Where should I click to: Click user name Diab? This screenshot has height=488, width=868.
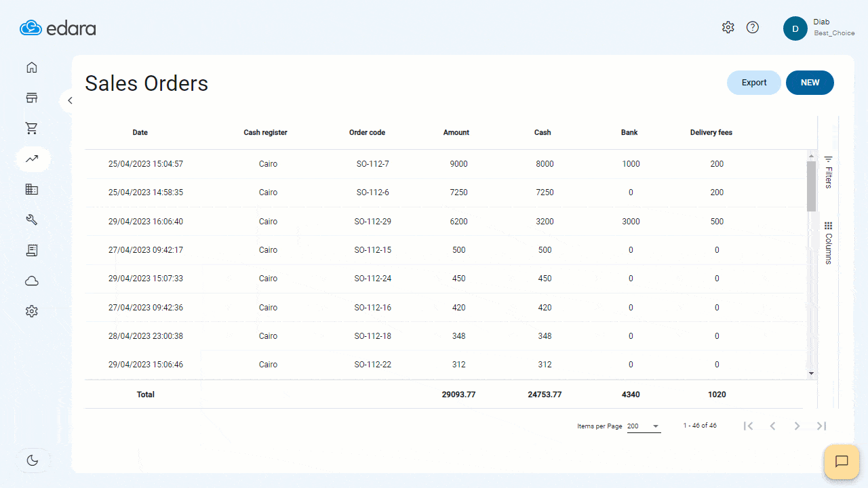point(821,22)
